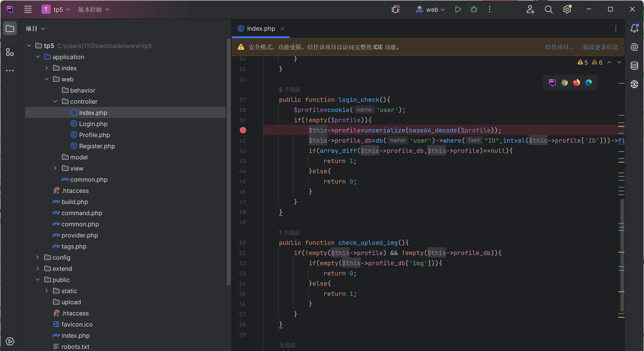Select build.php in the project tree
644x351 pixels.
[x=125, y=202]
